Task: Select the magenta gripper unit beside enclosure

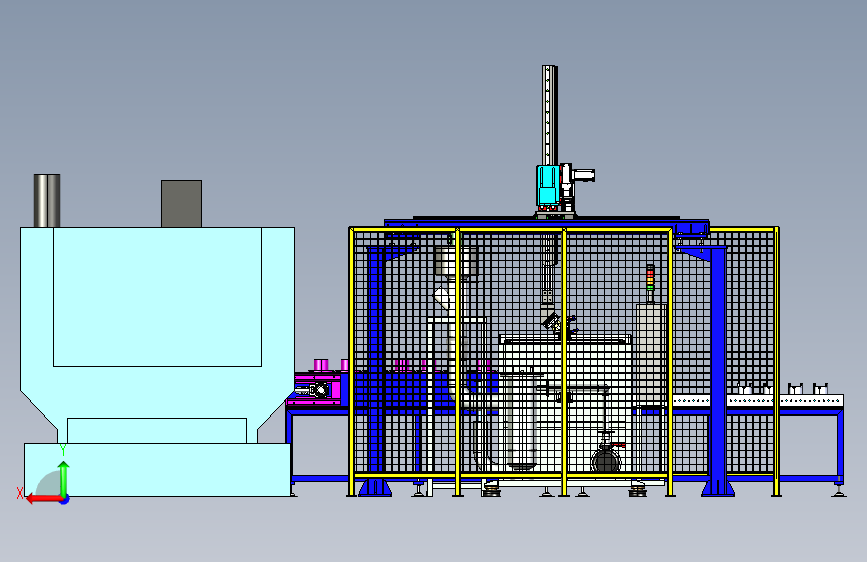Action: point(316,390)
